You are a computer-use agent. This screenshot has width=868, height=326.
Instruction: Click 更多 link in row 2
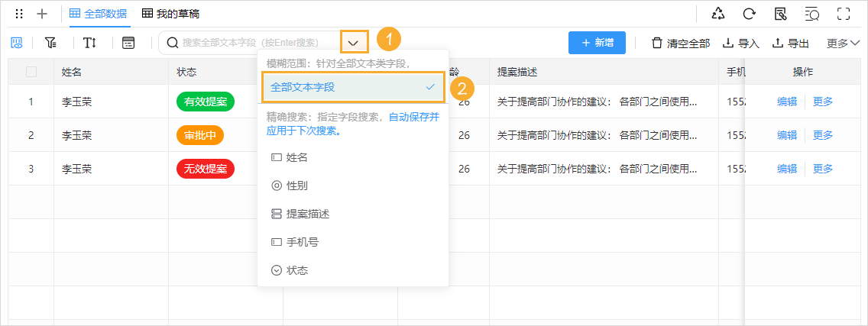click(823, 135)
